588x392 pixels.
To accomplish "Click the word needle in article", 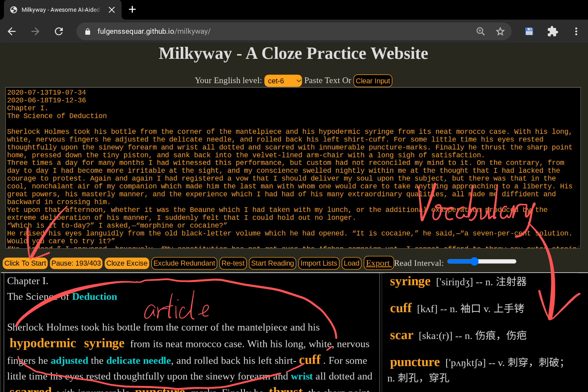I will point(157,360).
